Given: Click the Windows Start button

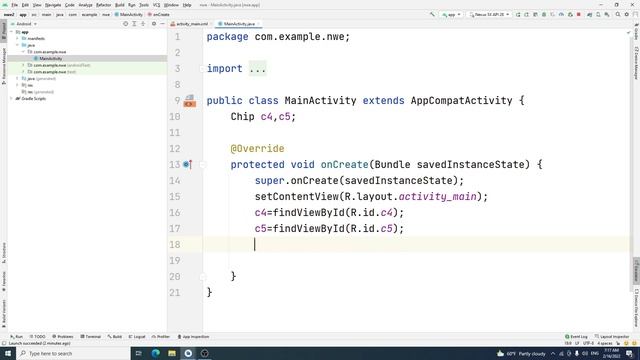Looking at the screenshot, I should [x=8, y=353].
